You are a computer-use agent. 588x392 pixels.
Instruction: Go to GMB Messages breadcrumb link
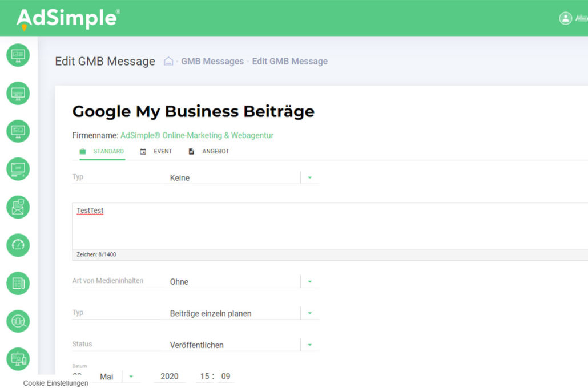(x=212, y=62)
